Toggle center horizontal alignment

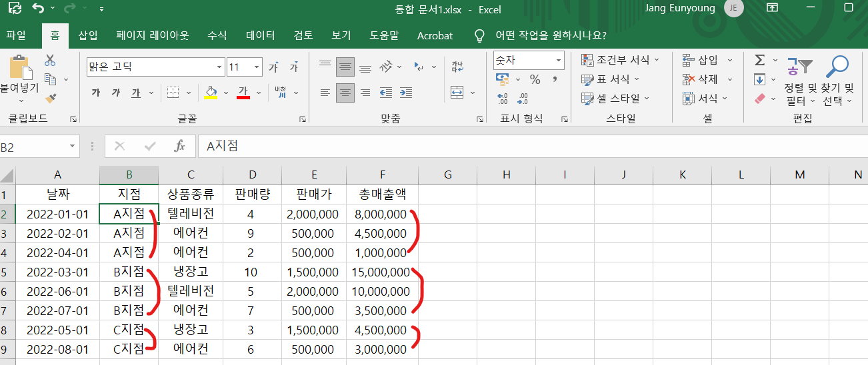[x=345, y=93]
